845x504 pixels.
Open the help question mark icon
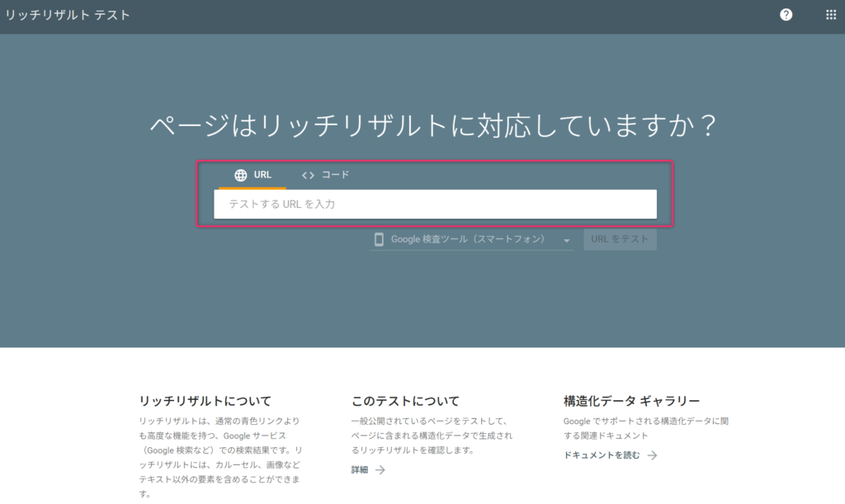[786, 15]
